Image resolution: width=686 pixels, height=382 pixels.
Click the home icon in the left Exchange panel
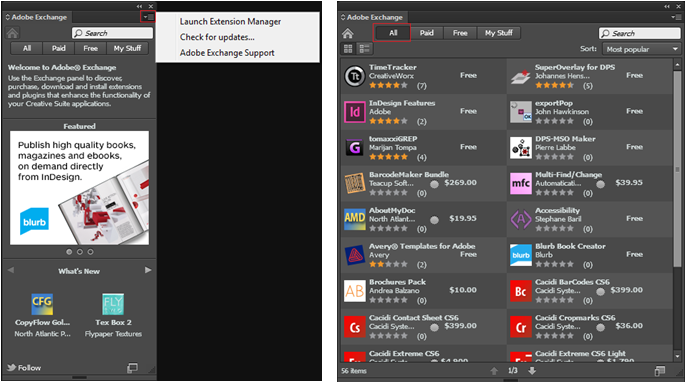coord(12,33)
